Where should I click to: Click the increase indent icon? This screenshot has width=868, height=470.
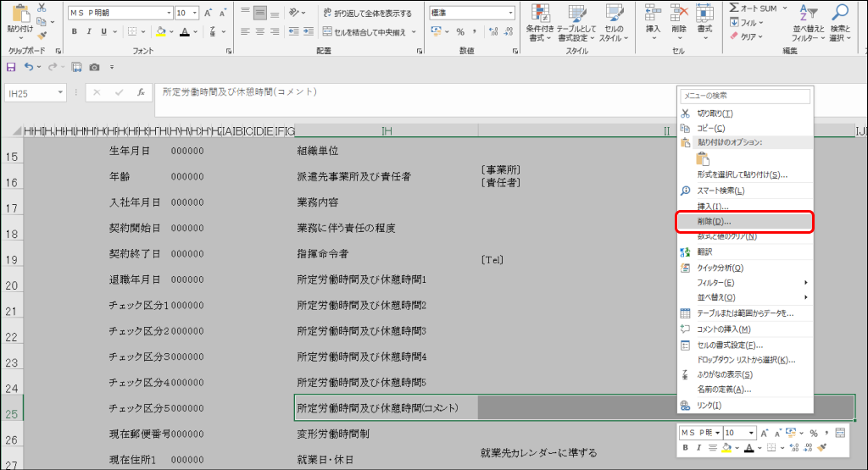pyautogui.click(x=309, y=32)
